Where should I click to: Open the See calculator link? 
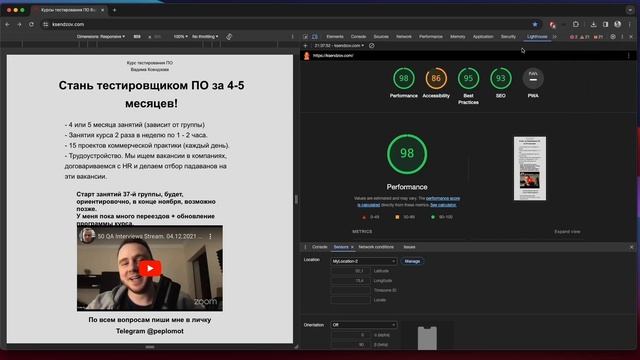pos(443,205)
